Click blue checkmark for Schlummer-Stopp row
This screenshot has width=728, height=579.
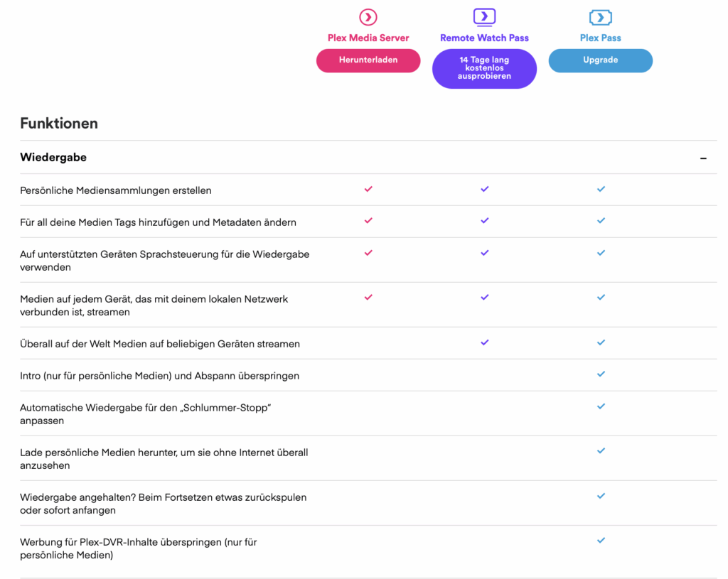tap(601, 406)
